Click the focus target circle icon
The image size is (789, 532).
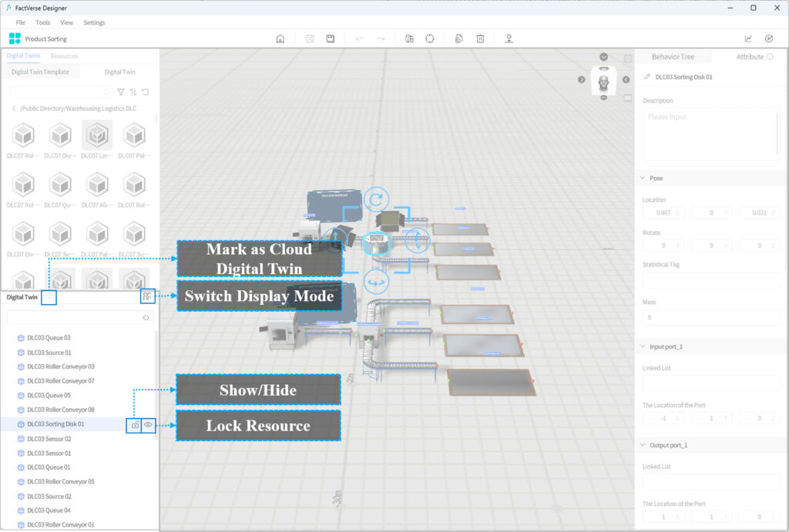coord(430,38)
